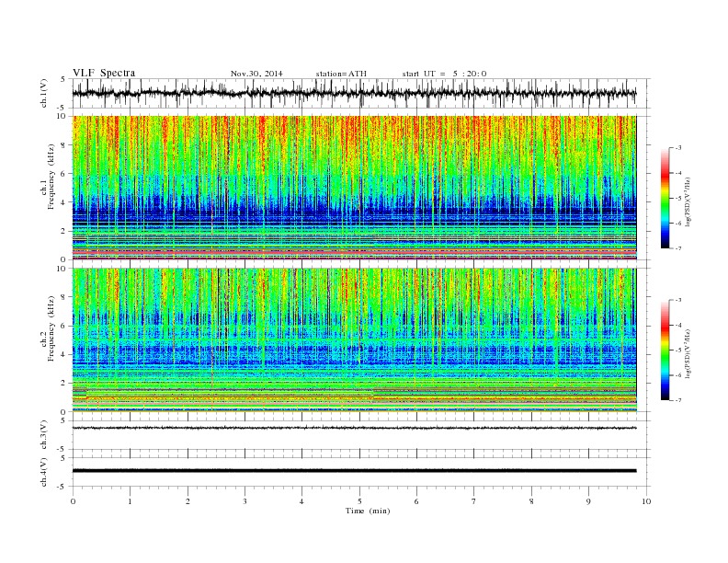Click the start UT time header
728x563 pixels.
(444, 74)
